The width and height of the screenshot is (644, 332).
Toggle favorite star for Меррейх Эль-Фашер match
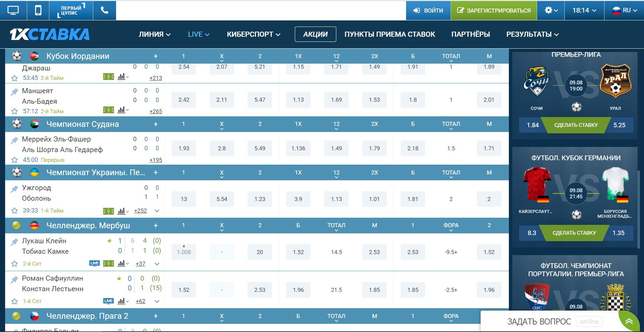[14, 160]
